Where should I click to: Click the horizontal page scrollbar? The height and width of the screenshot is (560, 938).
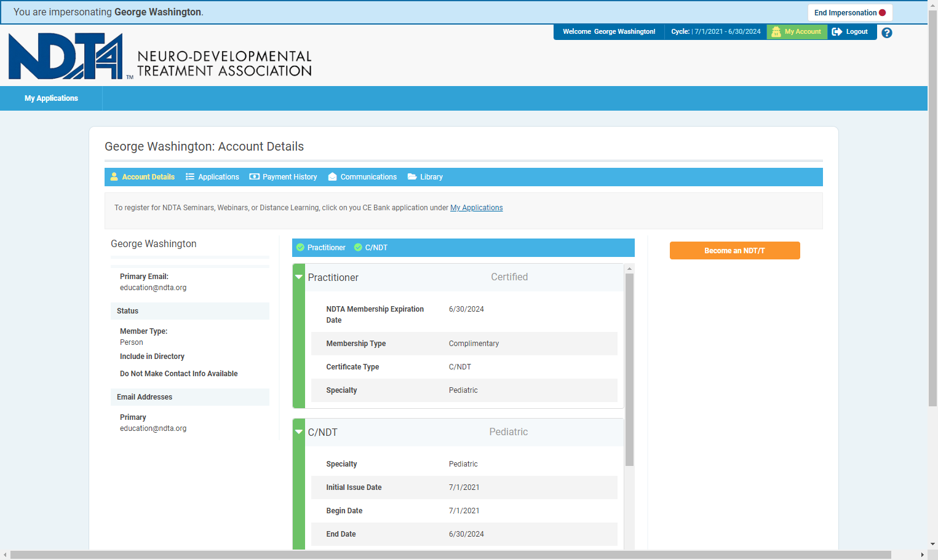[451, 554]
